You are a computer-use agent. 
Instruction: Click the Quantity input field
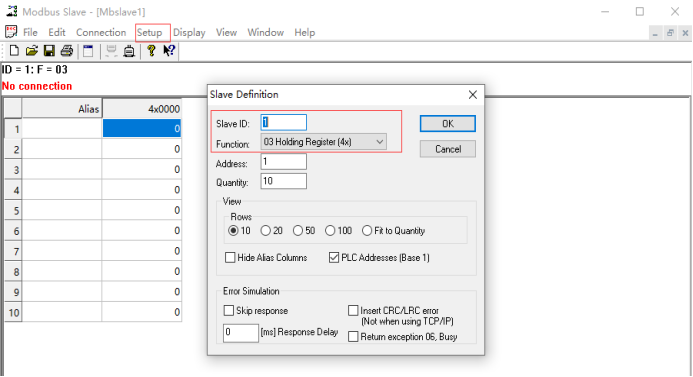(283, 181)
